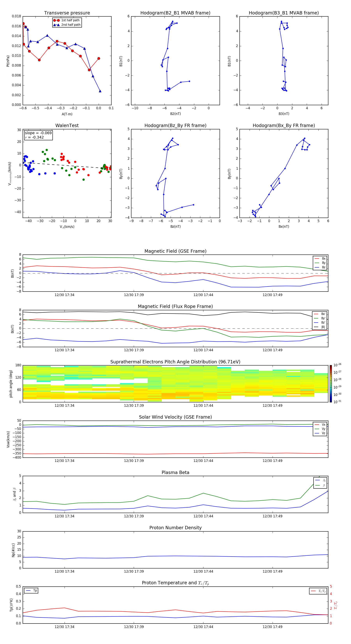Click the pitch angle distribution heatmap
The width and height of the screenshot is (351, 644).
[175, 384]
